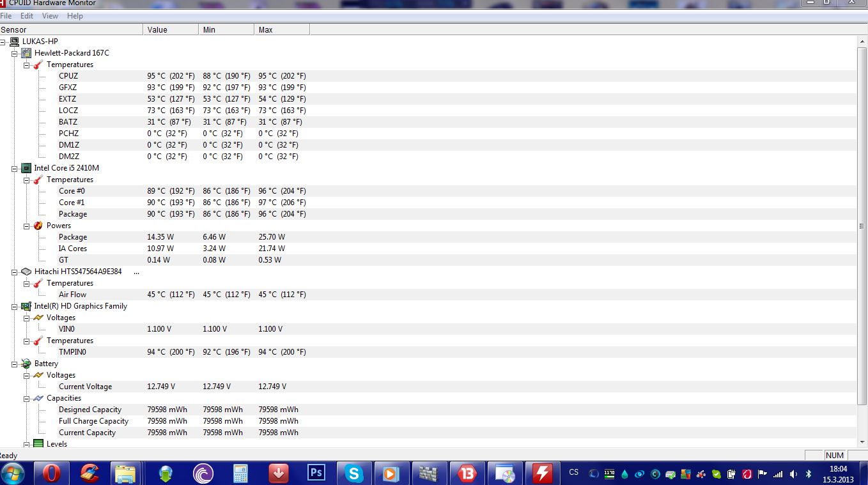
Task: Click the Battery device icon
Action: coord(26,364)
